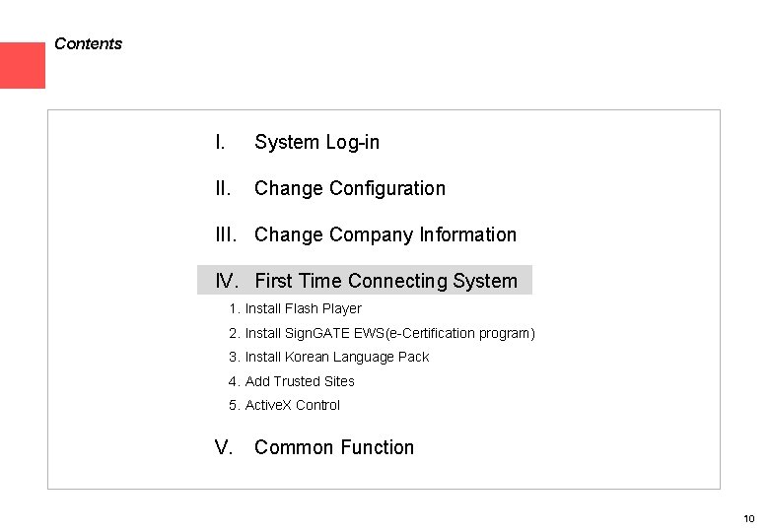The width and height of the screenshot is (769, 532).
Task: Click the page number 10
Action: 748,518
